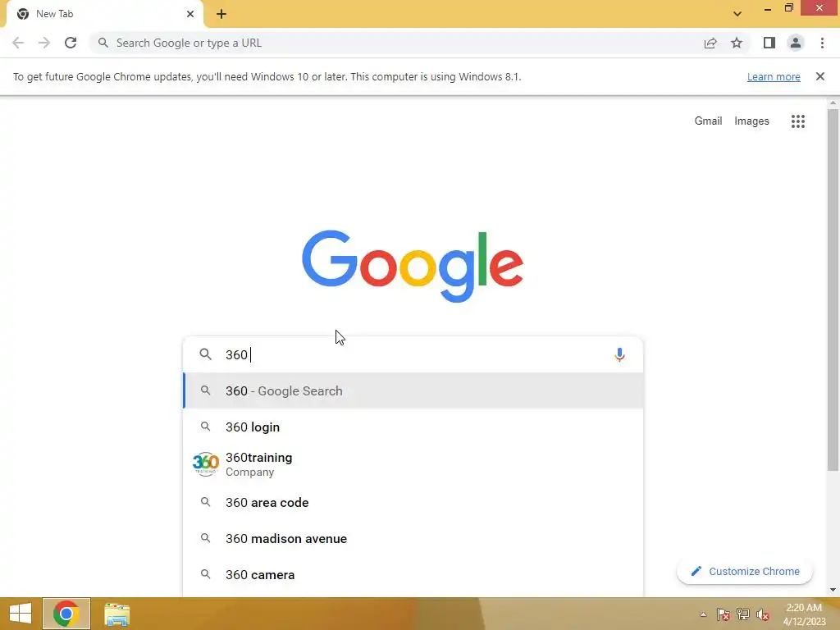Click the Google logo
Screen dimensions: 840x630
coord(413,267)
